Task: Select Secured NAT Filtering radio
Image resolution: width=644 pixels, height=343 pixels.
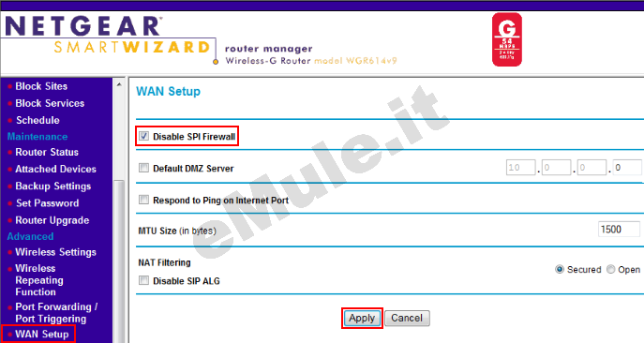Action: (560, 270)
